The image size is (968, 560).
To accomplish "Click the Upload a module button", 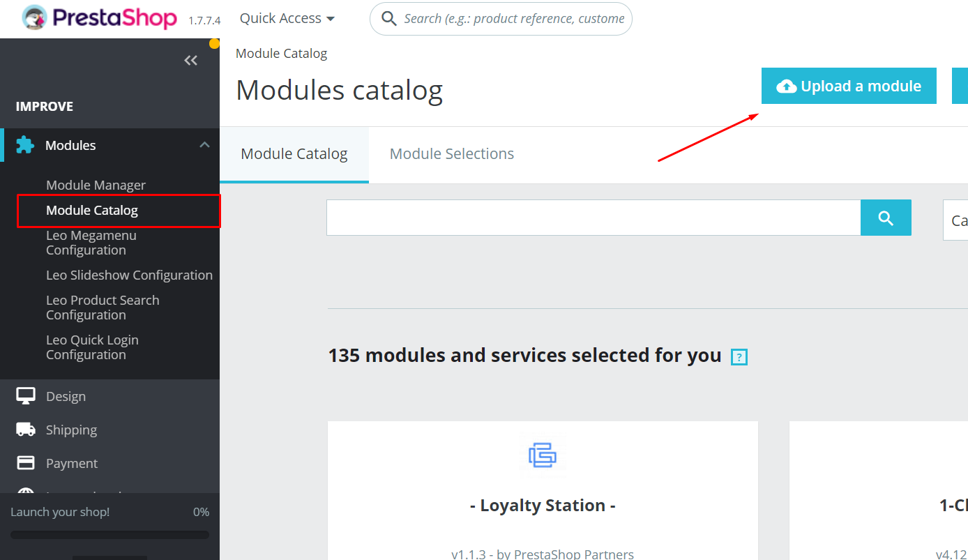I will [x=848, y=86].
